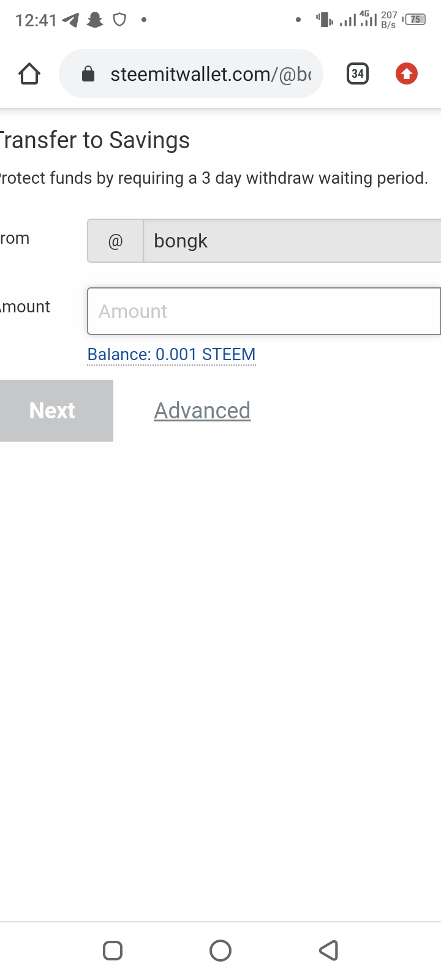Tap the Telegram notification icon
The height and width of the screenshot is (980, 441).
point(71,20)
